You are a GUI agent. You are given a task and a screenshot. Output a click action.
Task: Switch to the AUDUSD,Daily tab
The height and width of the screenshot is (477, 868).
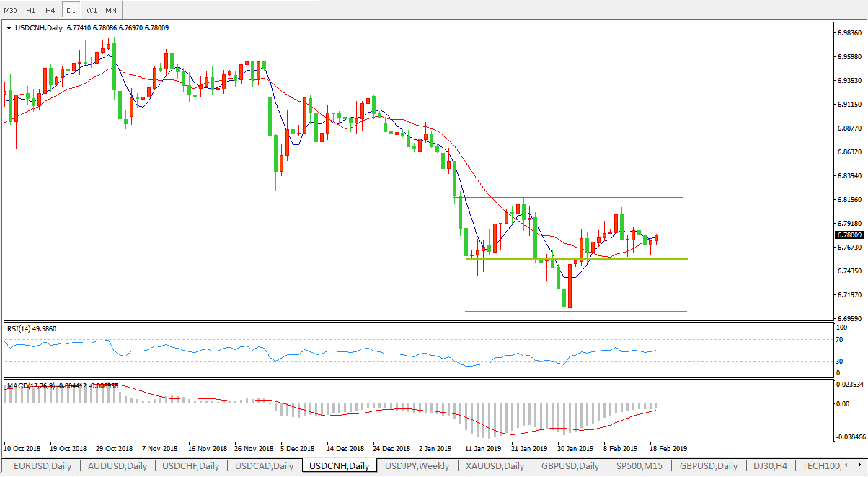(117, 466)
